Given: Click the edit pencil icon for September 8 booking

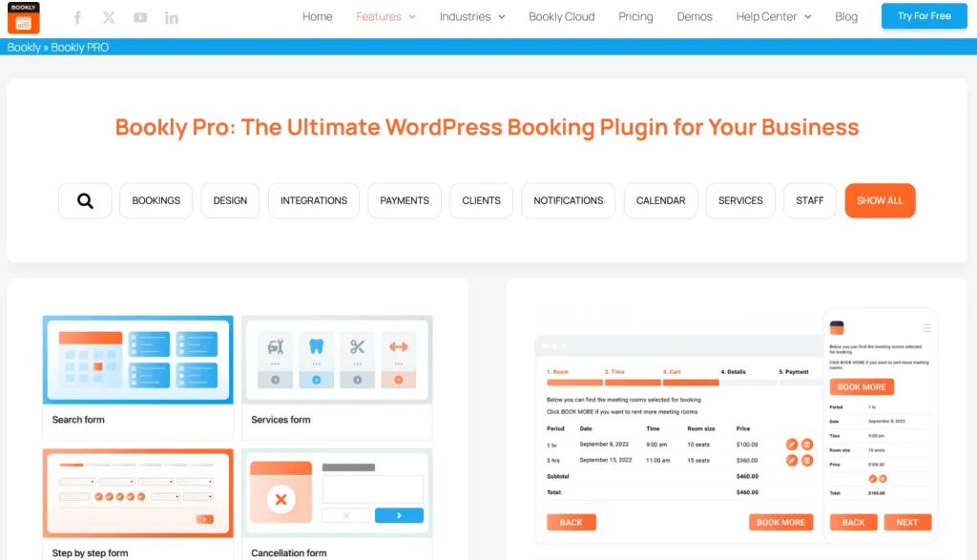Looking at the screenshot, I should pyautogui.click(x=792, y=445).
